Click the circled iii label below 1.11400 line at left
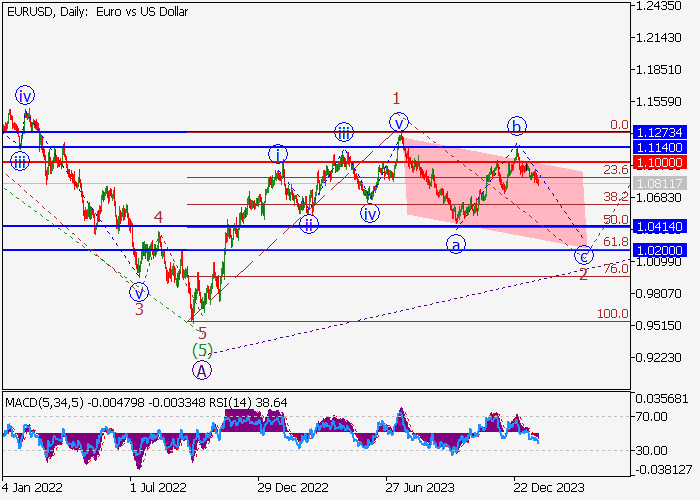The width and height of the screenshot is (700, 500). pos(20,162)
